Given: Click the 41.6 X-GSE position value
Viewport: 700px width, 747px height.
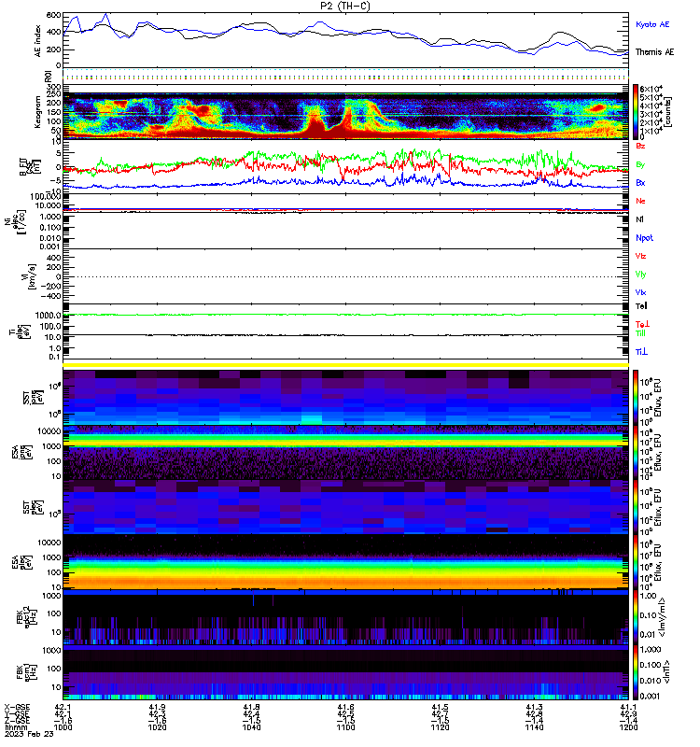Looking at the screenshot, I should click(x=345, y=707).
